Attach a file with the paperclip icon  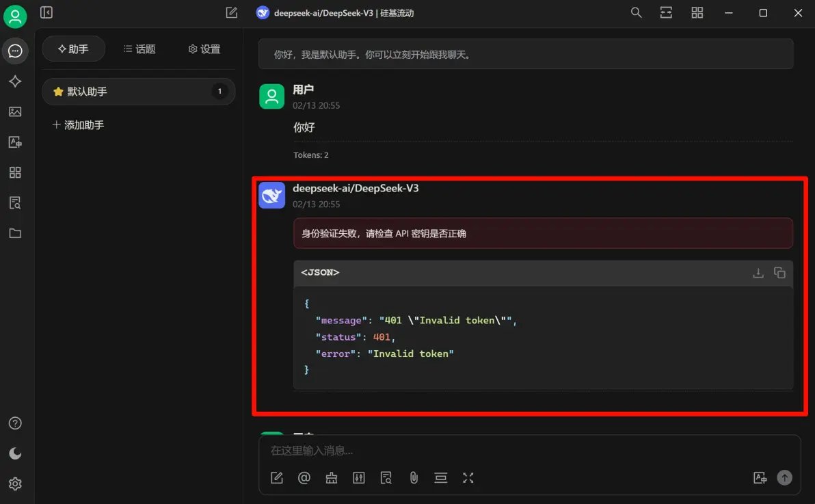pos(414,478)
